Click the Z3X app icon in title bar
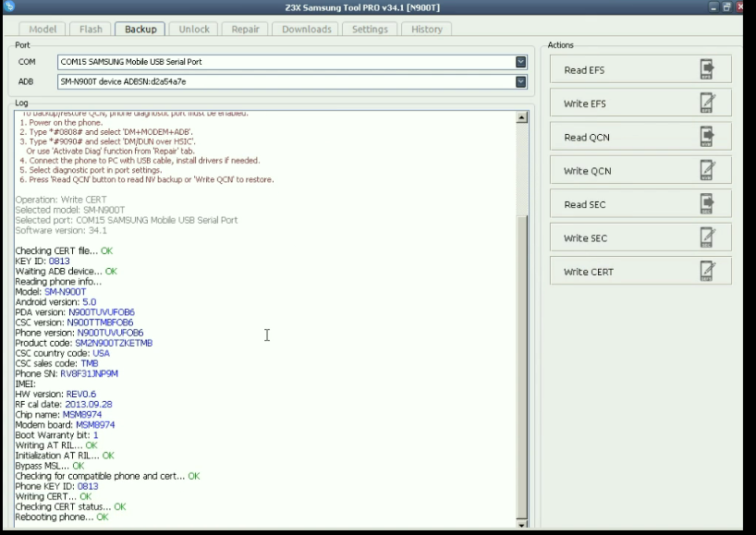756x535 pixels. tap(8, 6)
